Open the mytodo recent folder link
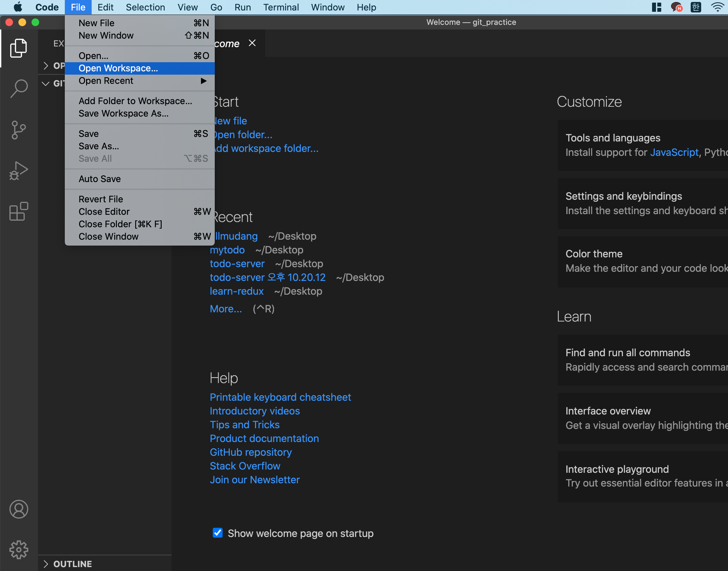 click(x=227, y=250)
